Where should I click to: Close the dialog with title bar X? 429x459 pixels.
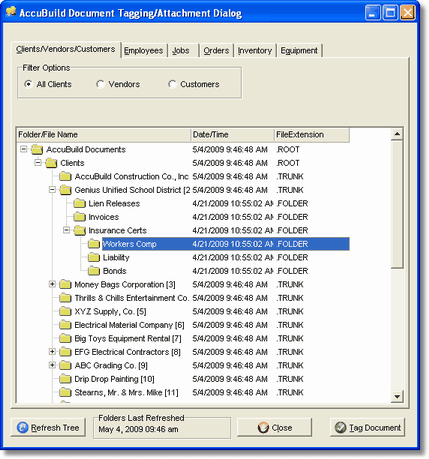tap(408, 13)
